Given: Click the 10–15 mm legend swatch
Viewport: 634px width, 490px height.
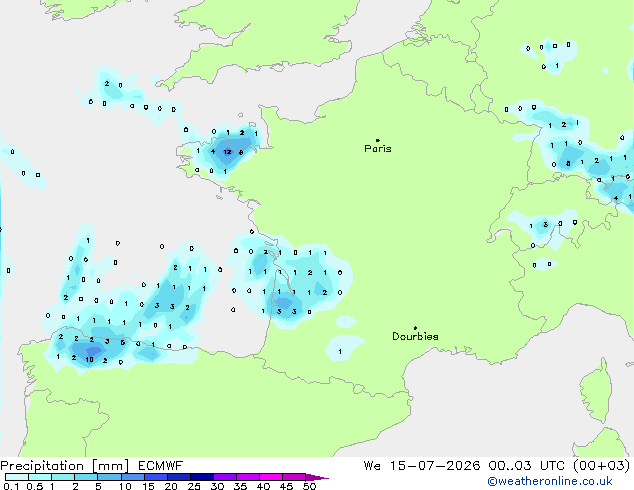Looking at the screenshot, I should [x=132, y=477].
